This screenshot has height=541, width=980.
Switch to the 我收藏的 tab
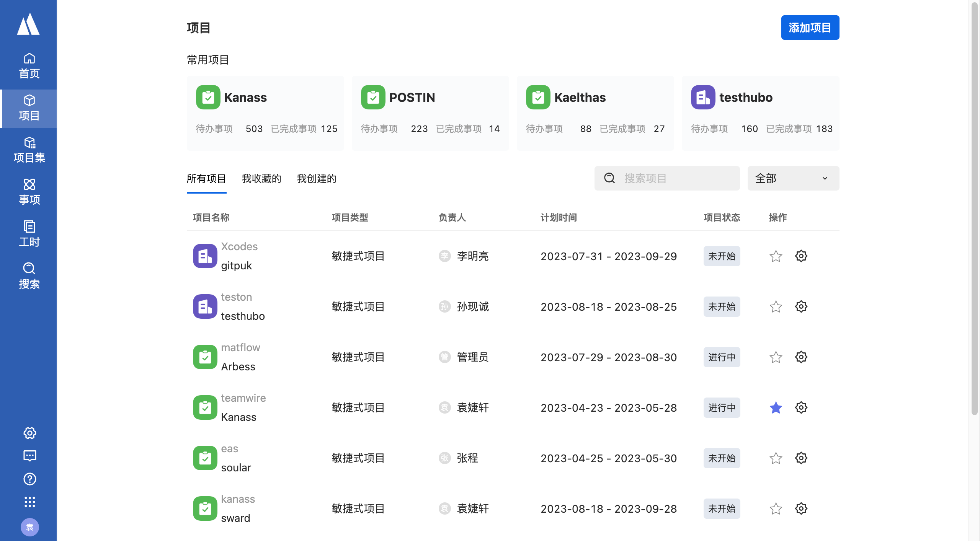pos(261,178)
